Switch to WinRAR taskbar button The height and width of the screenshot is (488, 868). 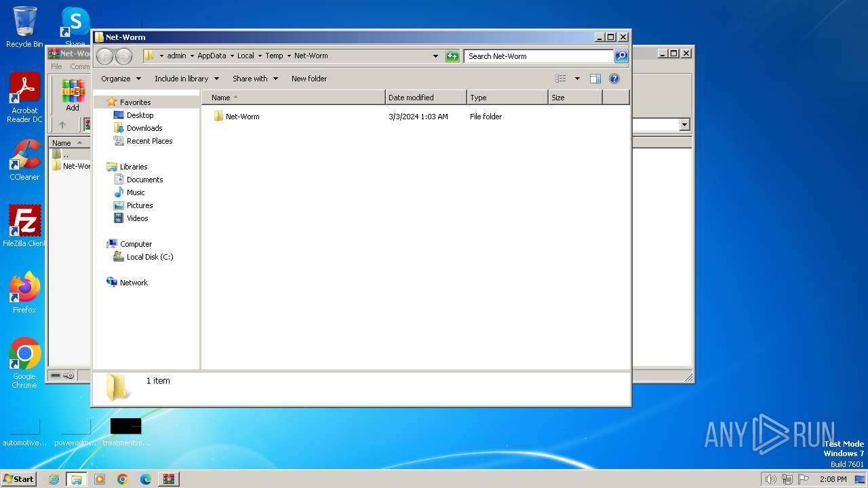[169, 479]
